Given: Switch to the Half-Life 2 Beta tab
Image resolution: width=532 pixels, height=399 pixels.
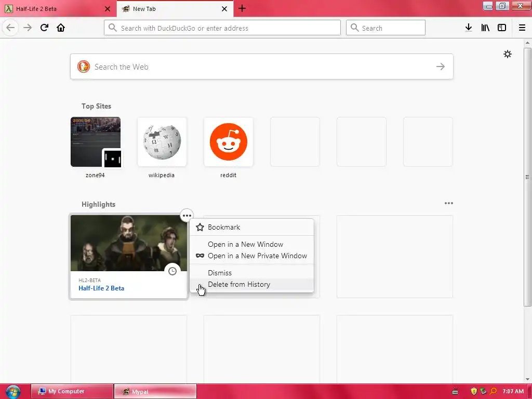Looking at the screenshot, I should point(58,9).
